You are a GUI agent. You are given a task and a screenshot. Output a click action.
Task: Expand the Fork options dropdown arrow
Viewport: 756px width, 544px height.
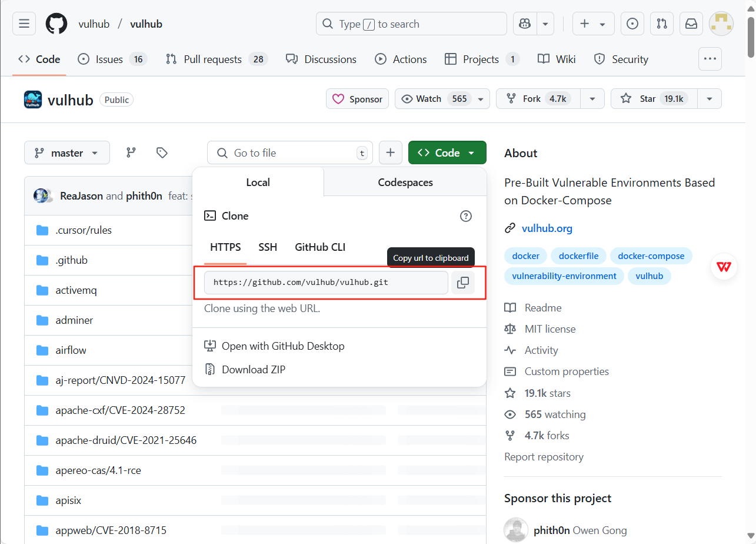[x=592, y=99]
